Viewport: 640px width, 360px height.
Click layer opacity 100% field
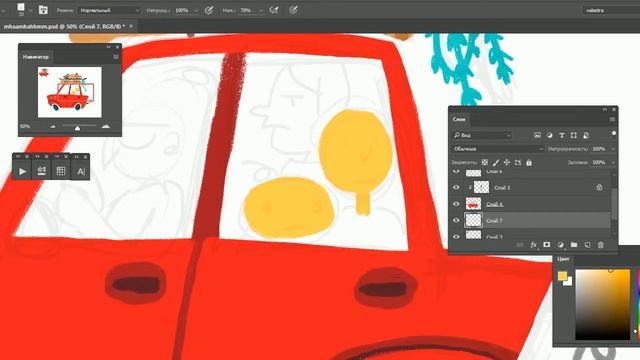click(x=600, y=149)
